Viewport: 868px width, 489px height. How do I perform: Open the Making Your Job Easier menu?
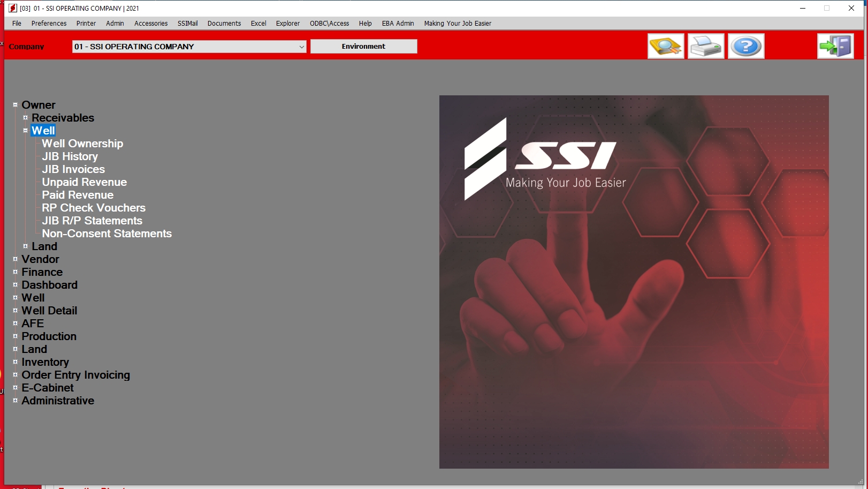pos(458,24)
